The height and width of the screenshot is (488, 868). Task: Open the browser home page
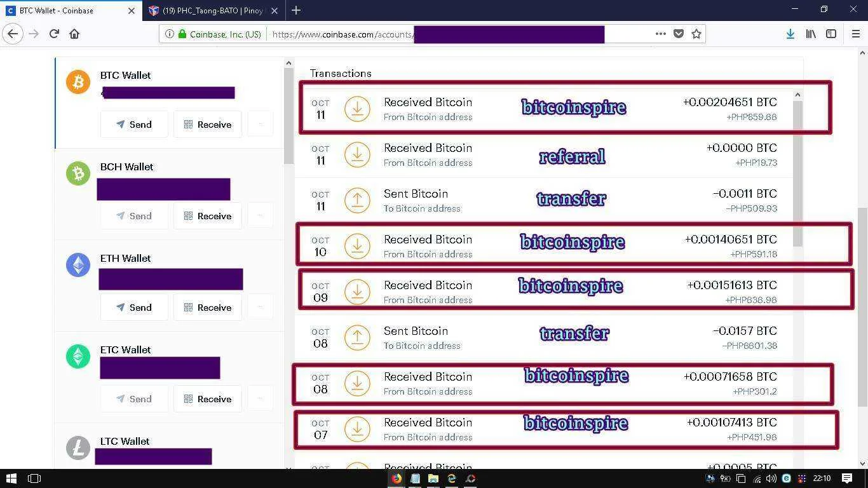pos(74,34)
